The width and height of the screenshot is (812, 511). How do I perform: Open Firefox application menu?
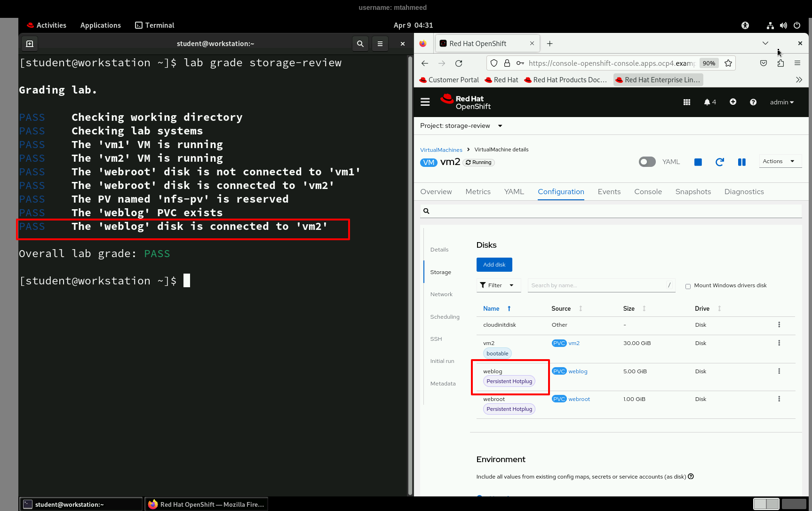tap(797, 63)
